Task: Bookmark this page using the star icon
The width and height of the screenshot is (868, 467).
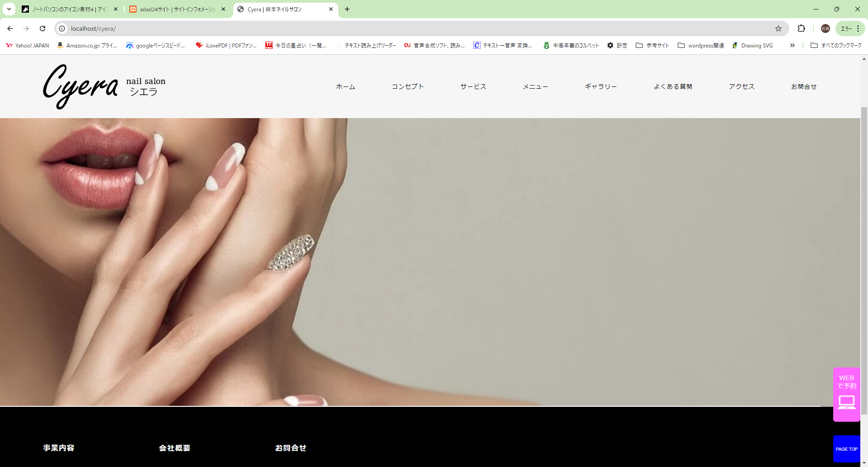Action: pyautogui.click(x=778, y=29)
